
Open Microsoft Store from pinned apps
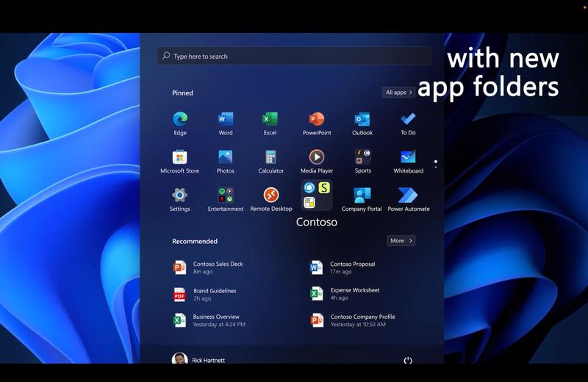179,162
